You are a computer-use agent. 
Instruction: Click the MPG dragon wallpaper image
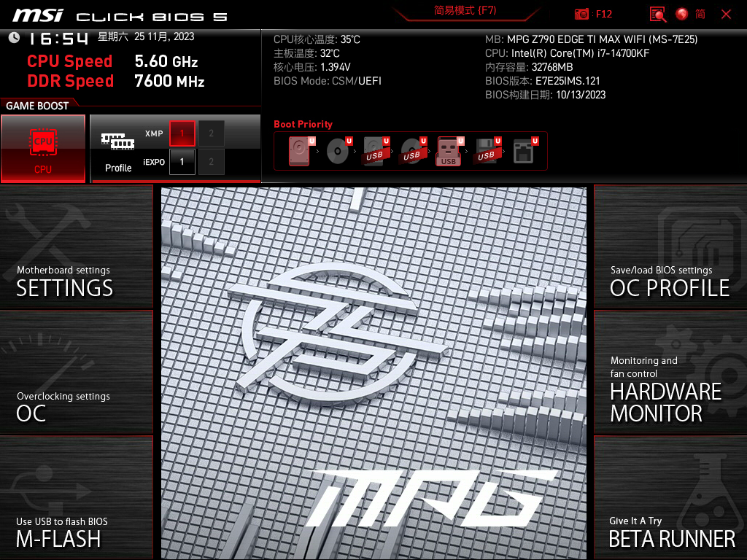[373, 373]
